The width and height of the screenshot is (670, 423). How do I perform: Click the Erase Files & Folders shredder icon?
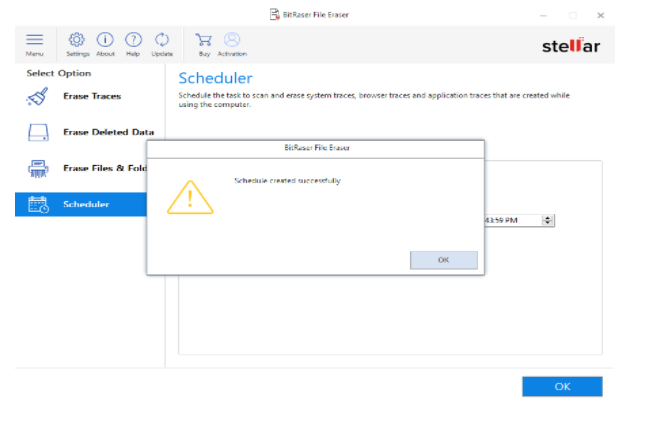pyautogui.click(x=38, y=168)
